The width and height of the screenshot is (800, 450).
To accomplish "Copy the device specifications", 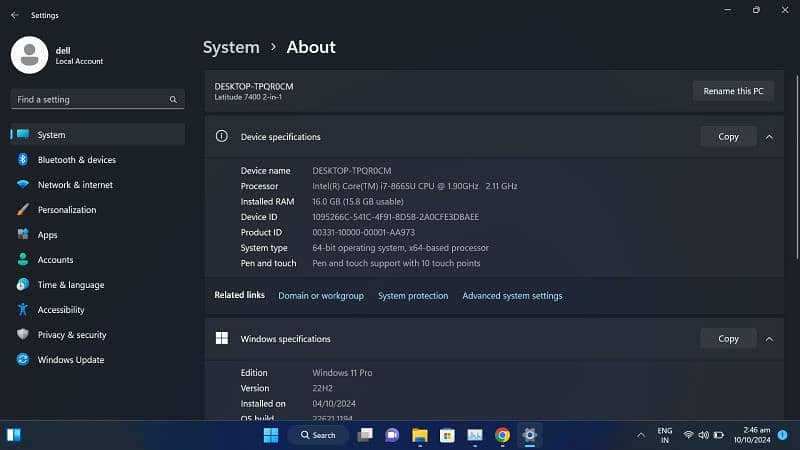I will click(x=728, y=137).
